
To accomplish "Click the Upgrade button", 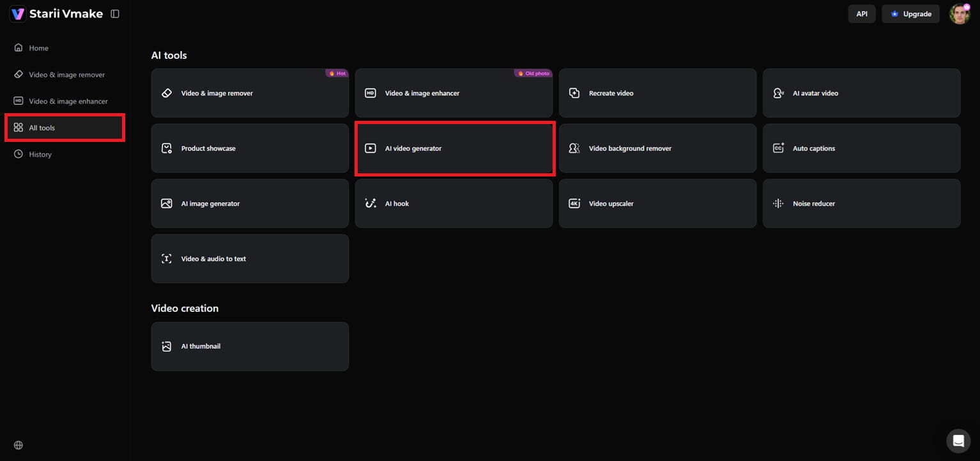I will pos(911,14).
